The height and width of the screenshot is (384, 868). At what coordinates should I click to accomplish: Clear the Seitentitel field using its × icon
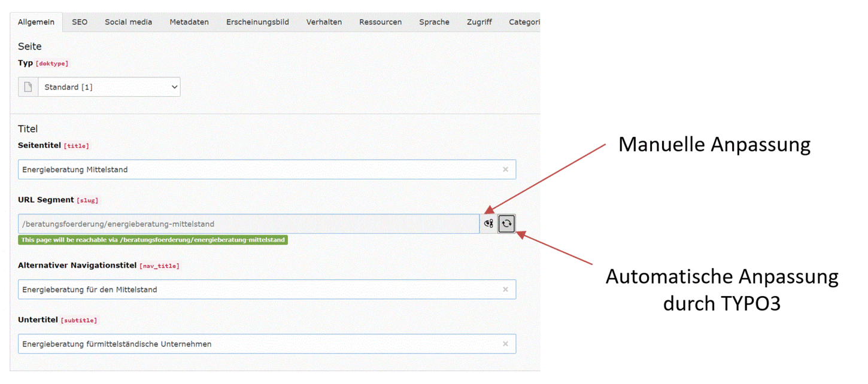[505, 169]
